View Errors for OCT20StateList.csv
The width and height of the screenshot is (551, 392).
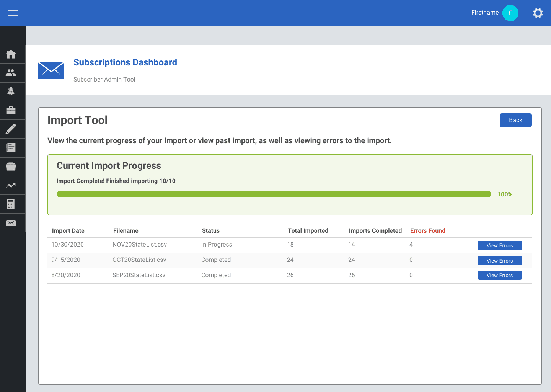[500, 261]
